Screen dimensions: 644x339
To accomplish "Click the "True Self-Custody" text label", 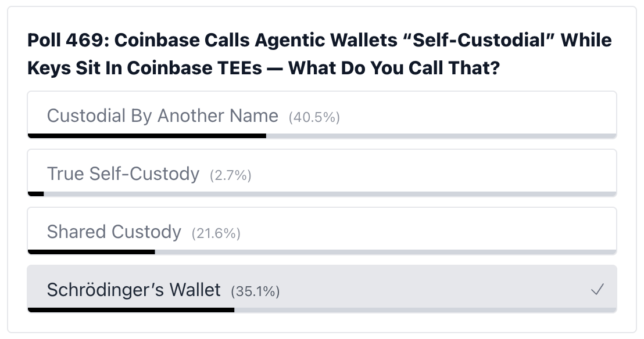I will pyautogui.click(x=123, y=174).
